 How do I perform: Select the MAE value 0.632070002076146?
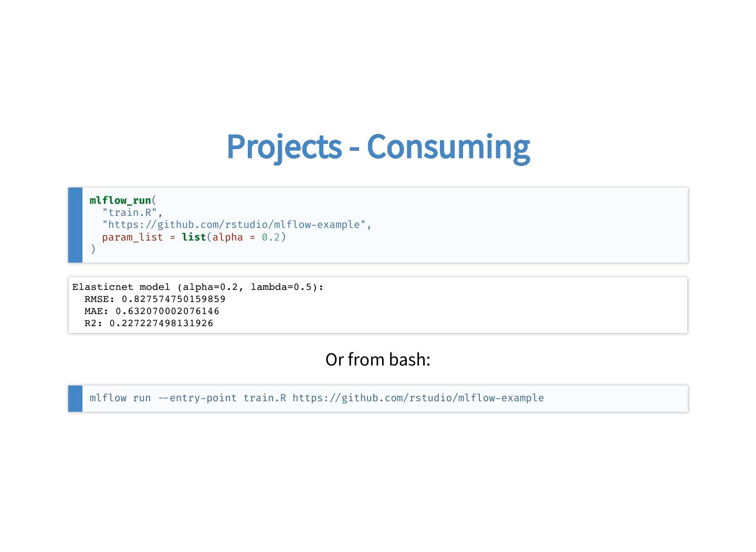click(x=167, y=311)
